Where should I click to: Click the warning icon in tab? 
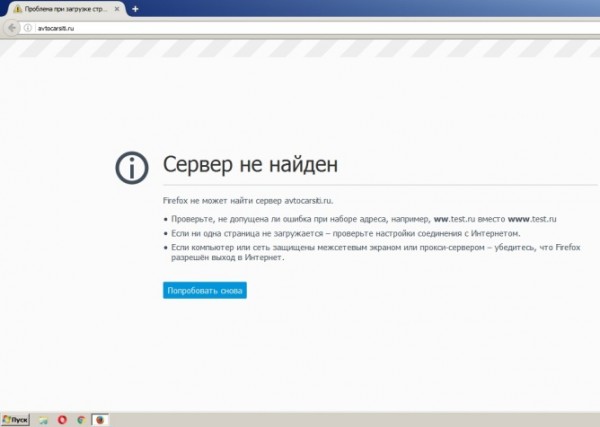pyautogui.click(x=17, y=9)
